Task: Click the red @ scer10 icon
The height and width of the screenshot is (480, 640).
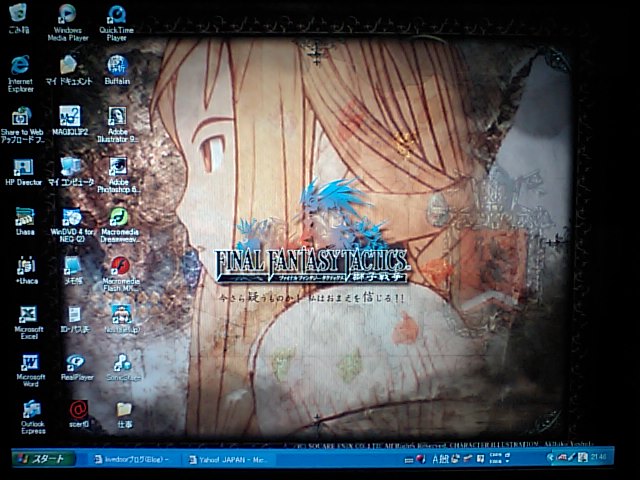Action: click(78, 413)
